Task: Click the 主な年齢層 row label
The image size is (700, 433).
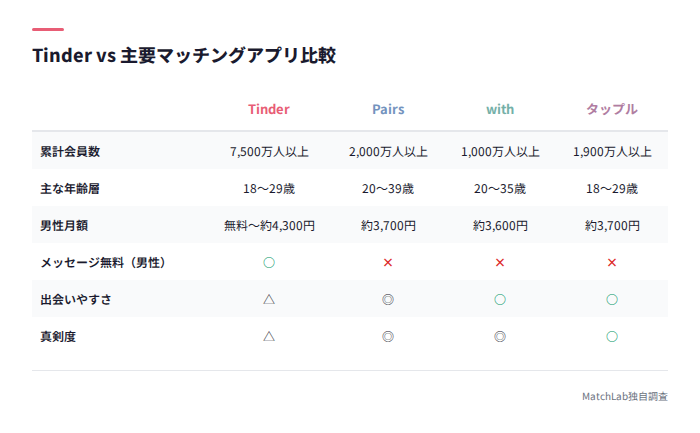Action: click(x=70, y=189)
